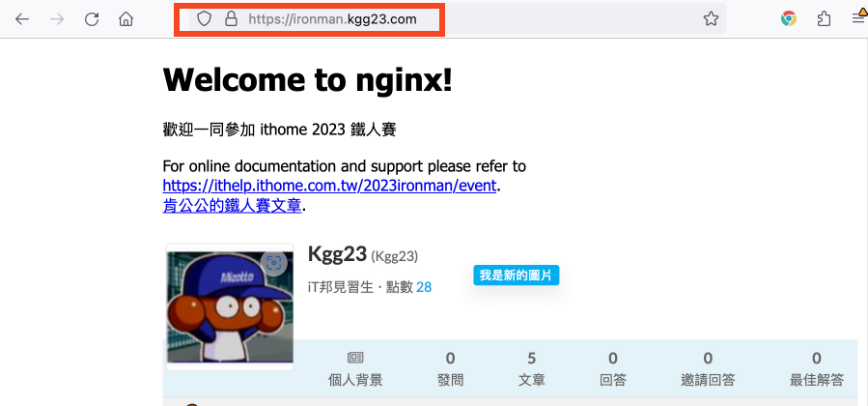The image size is (868, 406).
Task: Open the ithelp 2023ironman event link
Action: tap(329, 185)
